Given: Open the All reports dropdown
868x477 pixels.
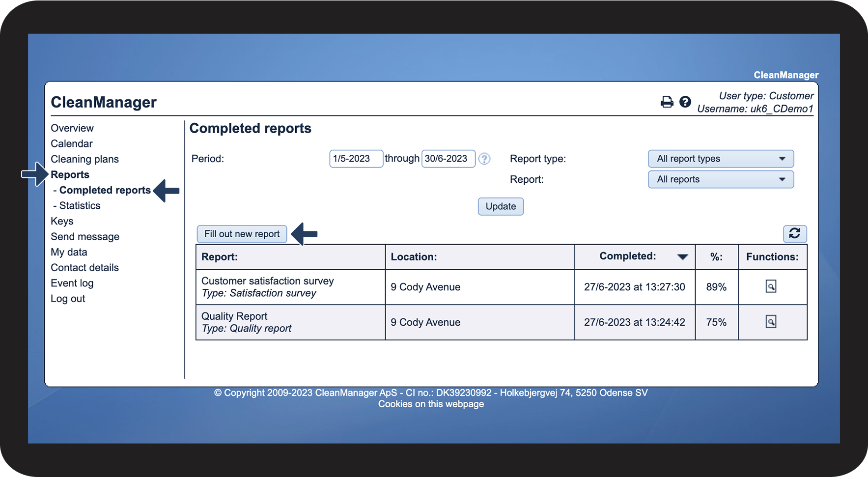Looking at the screenshot, I should pyautogui.click(x=721, y=179).
